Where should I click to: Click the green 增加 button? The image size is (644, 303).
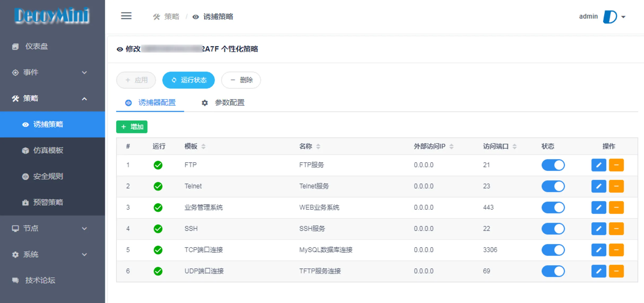click(x=132, y=127)
